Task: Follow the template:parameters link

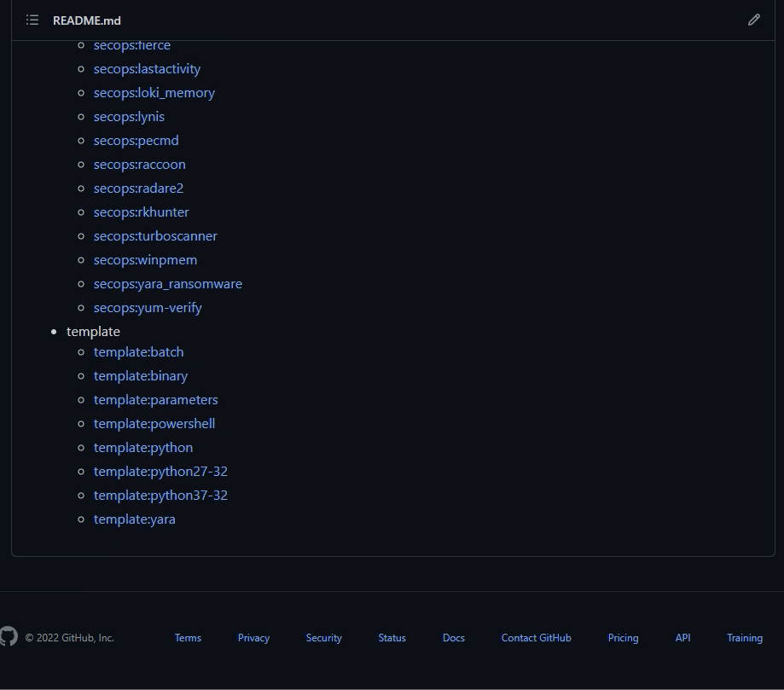Action: pyautogui.click(x=155, y=400)
